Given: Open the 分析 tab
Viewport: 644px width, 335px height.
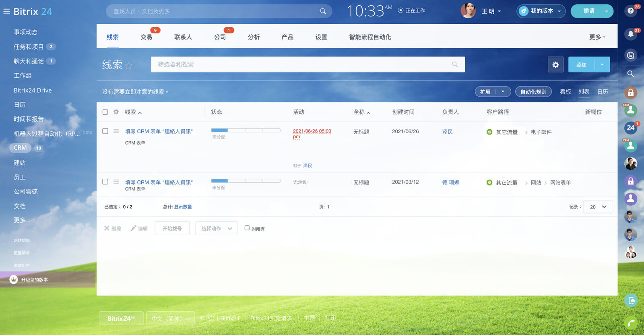Looking at the screenshot, I should pyautogui.click(x=254, y=37).
